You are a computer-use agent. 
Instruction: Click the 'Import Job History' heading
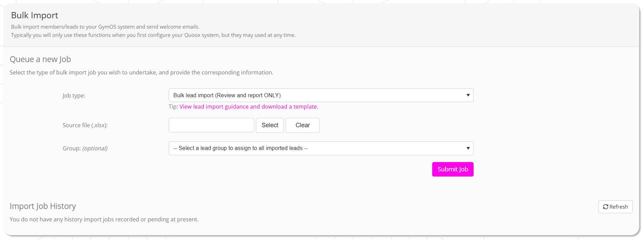click(x=43, y=206)
